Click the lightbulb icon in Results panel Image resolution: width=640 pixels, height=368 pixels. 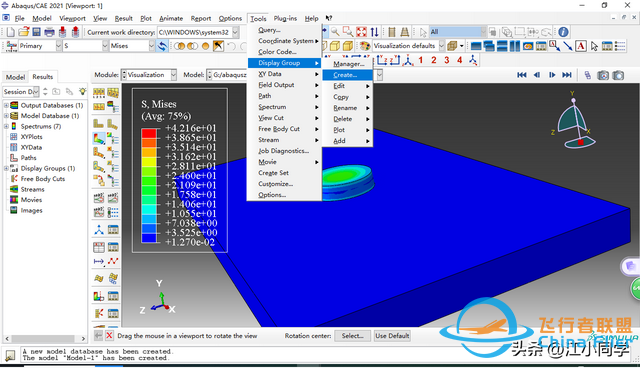click(x=82, y=91)
